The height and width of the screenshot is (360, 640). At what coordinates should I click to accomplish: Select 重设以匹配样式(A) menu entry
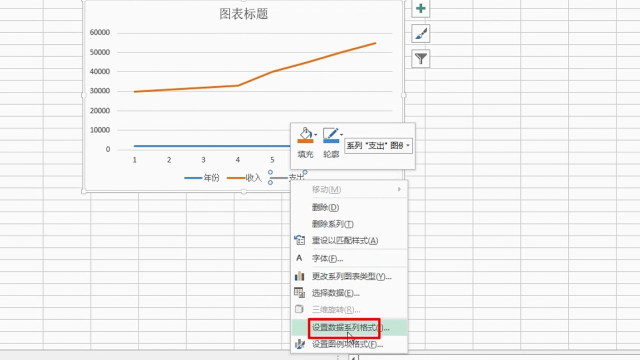click(x=349, y=240)
